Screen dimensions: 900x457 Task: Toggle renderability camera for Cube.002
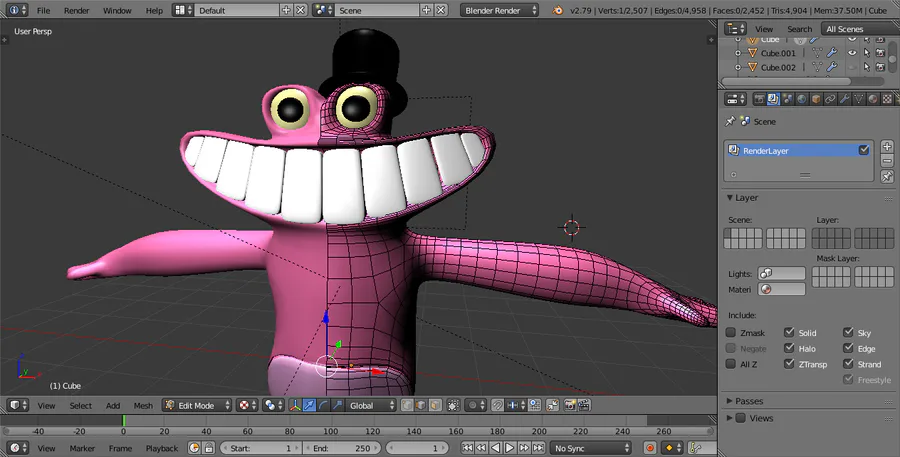880,67
